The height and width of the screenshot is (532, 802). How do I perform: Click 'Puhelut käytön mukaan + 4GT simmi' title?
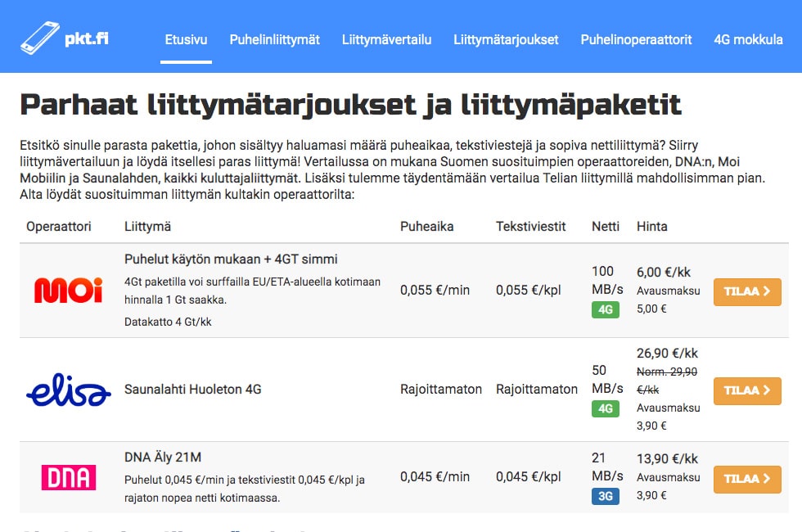tap(231, 259)
